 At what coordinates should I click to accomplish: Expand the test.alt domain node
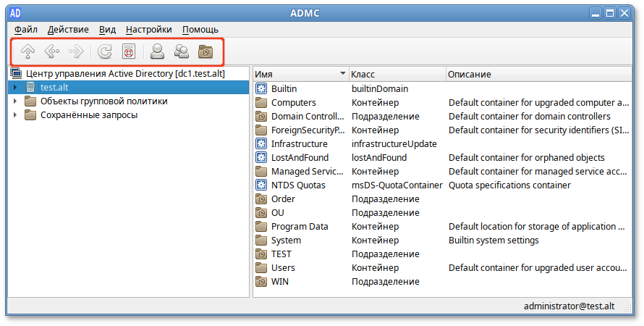15,88
